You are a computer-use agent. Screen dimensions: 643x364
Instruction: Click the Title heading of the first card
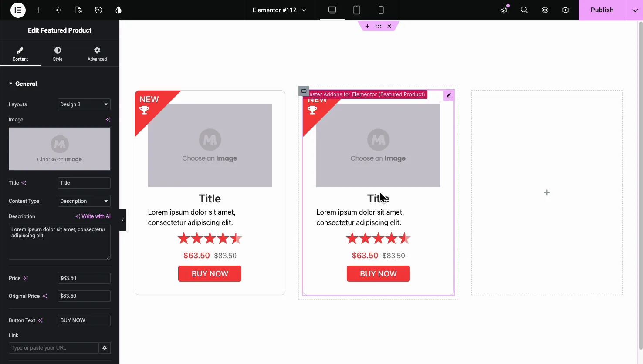210,199
